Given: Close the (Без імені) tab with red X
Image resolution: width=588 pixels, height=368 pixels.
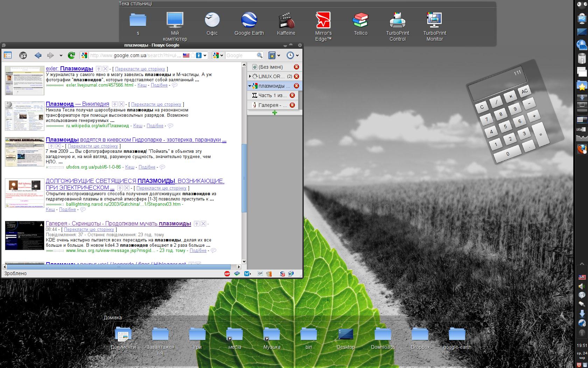Looking at the screenshot, I should click(x=296, y=67).
